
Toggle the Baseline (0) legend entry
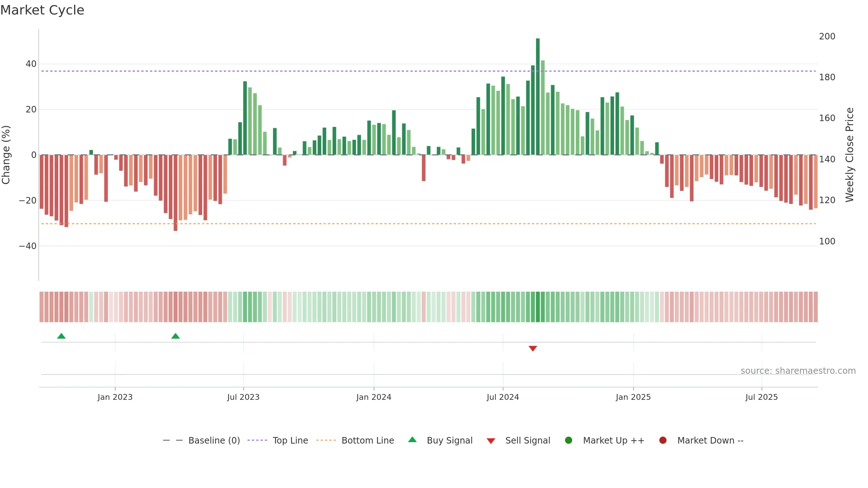click(201, 440)
